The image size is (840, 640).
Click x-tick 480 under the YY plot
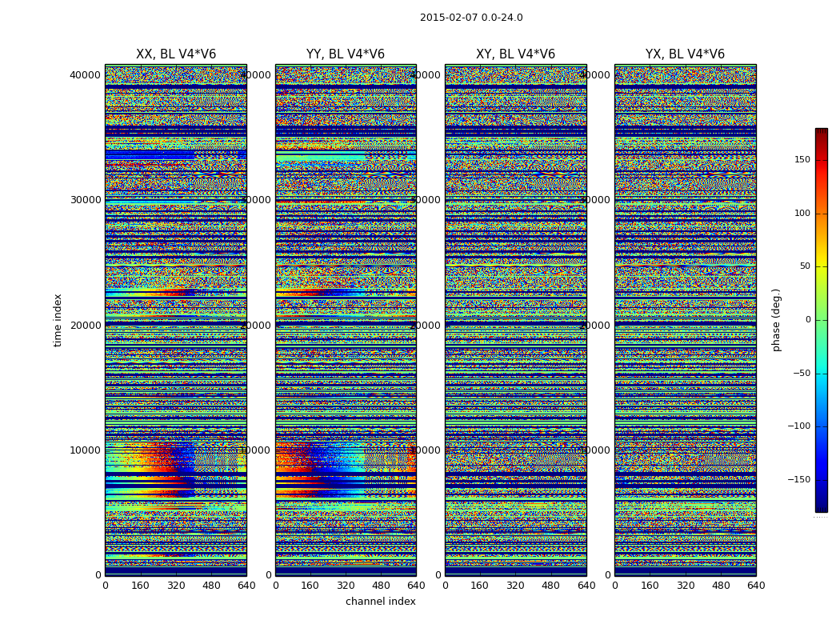(x=381, y=586)
